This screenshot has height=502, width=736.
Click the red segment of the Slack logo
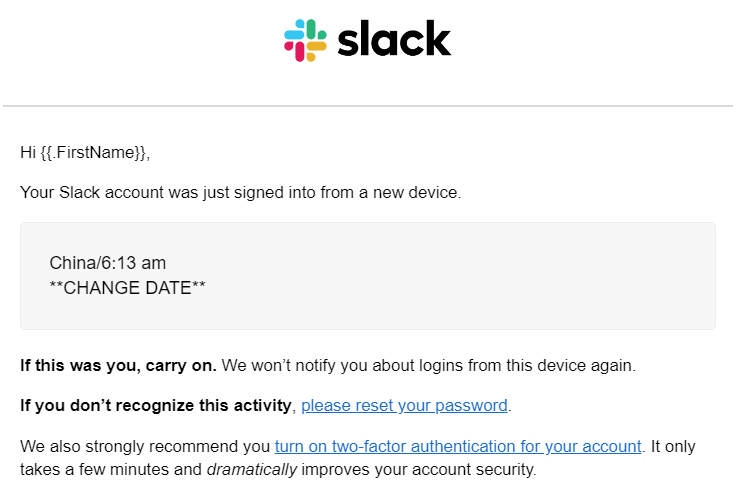(x=295, y=51)
